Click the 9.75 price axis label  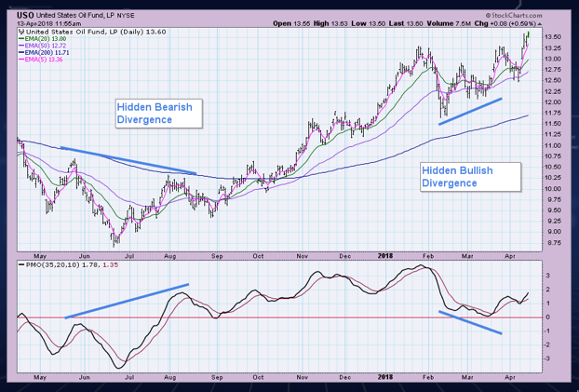pyautogui.click(x=552, y=200)
